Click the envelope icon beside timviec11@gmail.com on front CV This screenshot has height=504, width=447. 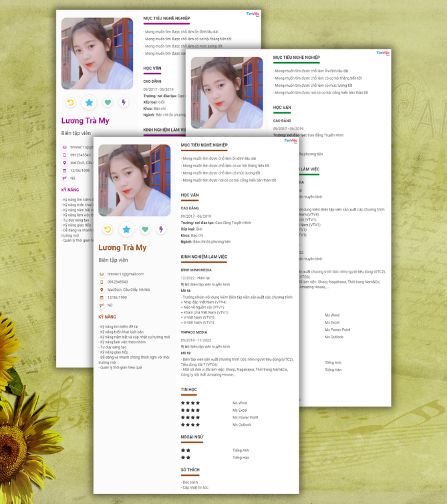[x=102, y=274]
